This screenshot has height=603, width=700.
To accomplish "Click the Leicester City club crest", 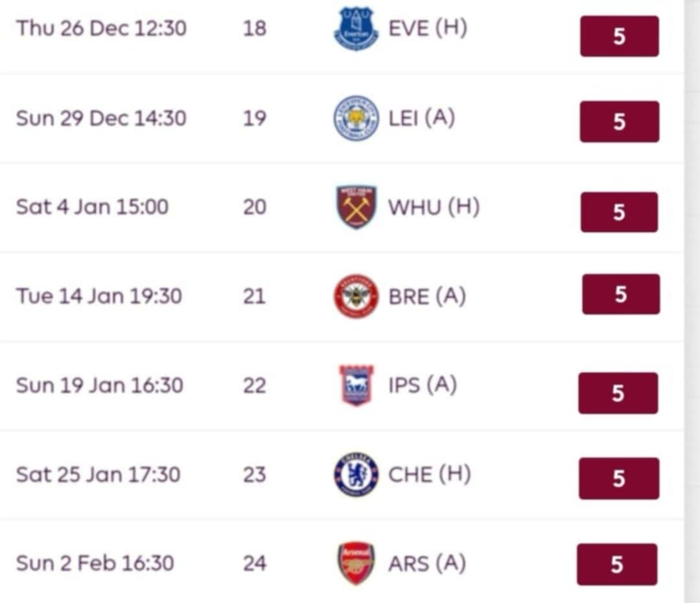I will click(x=356, y=118).
